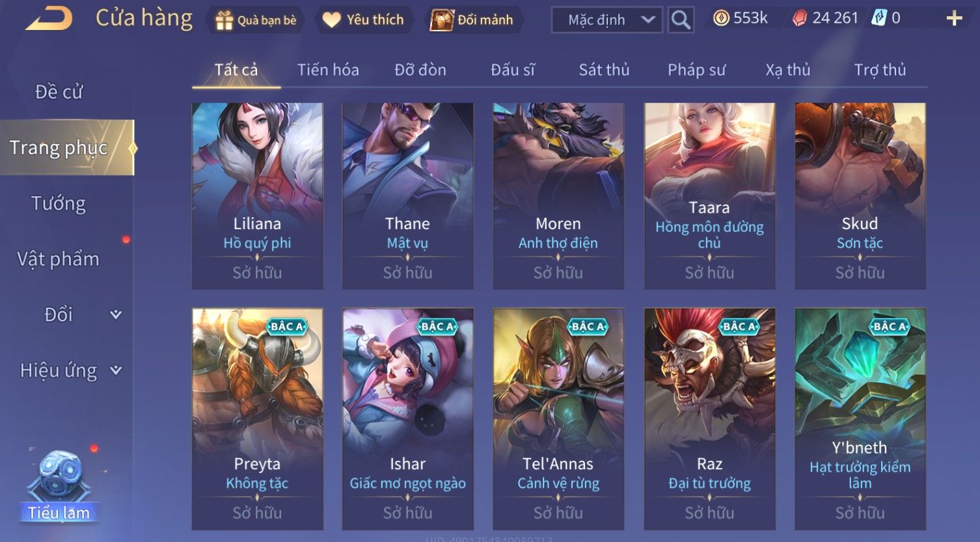Viewport: 980px width, 542px height.
Task: Open the search magnifier icon
Action: click(x=681, y=20)
